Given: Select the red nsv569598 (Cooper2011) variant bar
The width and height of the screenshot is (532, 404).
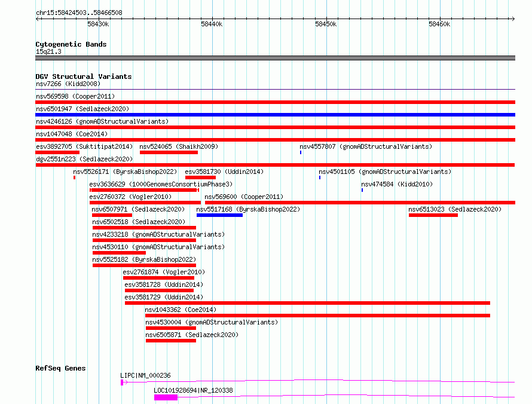Looking at the screenshot, I should pos(275,102).
